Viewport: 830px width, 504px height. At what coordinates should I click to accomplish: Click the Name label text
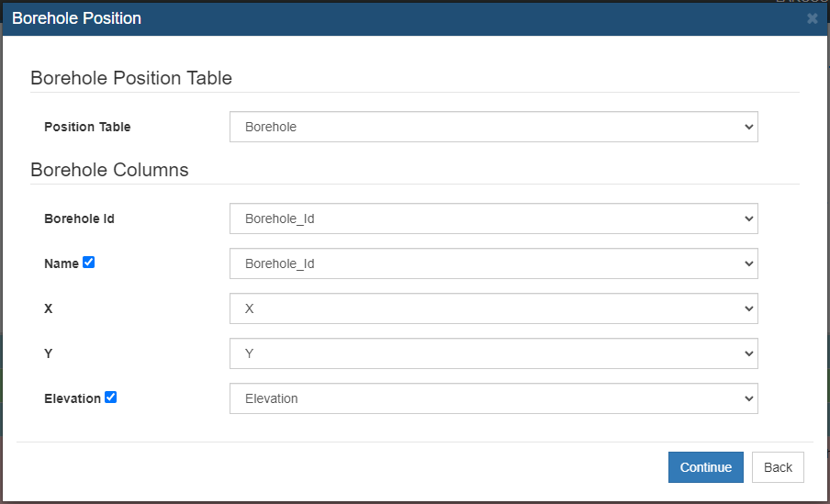click(62, 263)
